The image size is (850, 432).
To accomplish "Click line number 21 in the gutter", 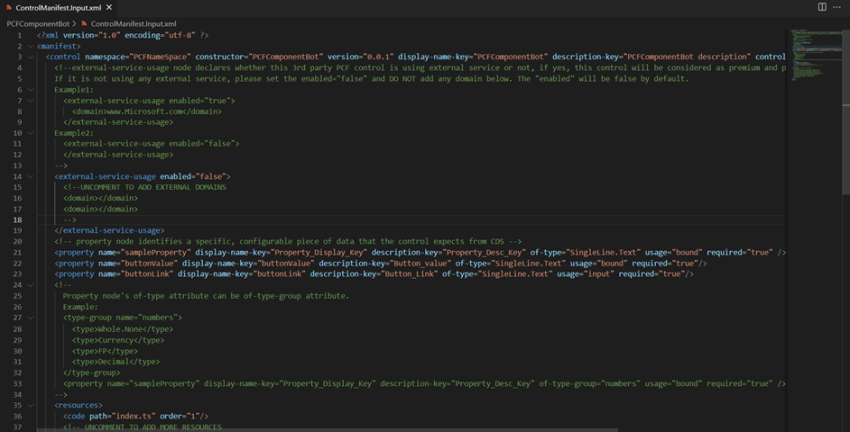I will click(17, 252).
